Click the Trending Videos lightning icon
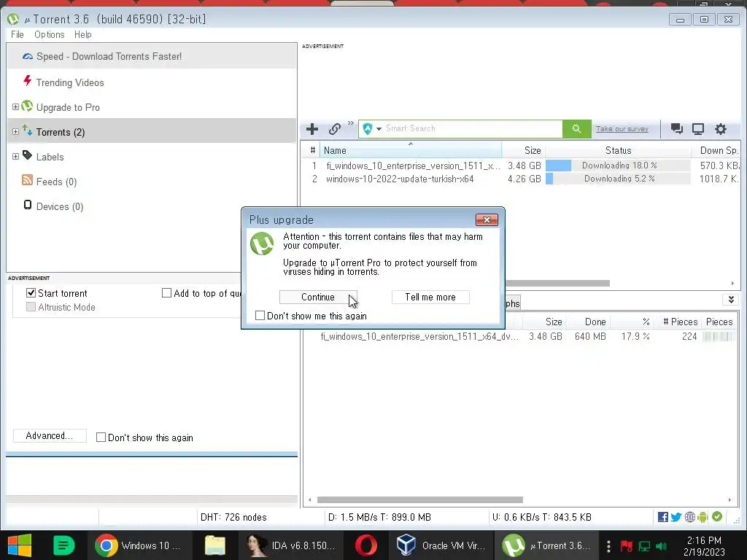Image resolution: width=747 pixels, height=560 pixels. tap(27, 80)
